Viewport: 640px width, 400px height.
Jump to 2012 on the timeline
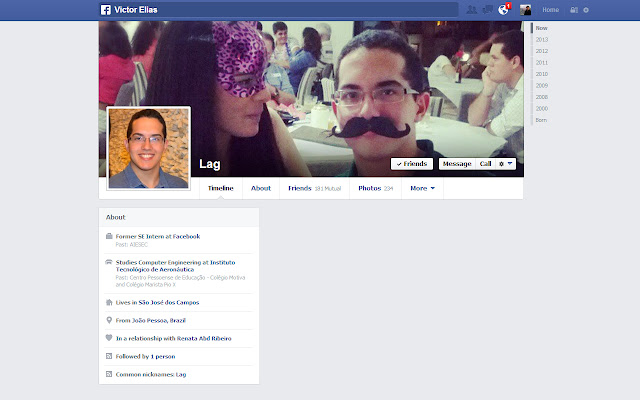[542, 51]
